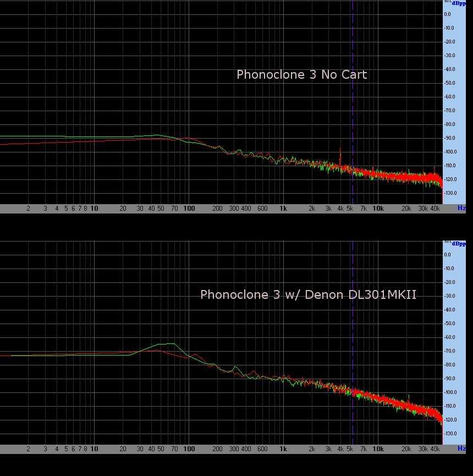This screenshot has width=473, height=476.
Task: Click '-70.0' level label on Denon DL301MKII plot scale
Action: coord(450,351)
